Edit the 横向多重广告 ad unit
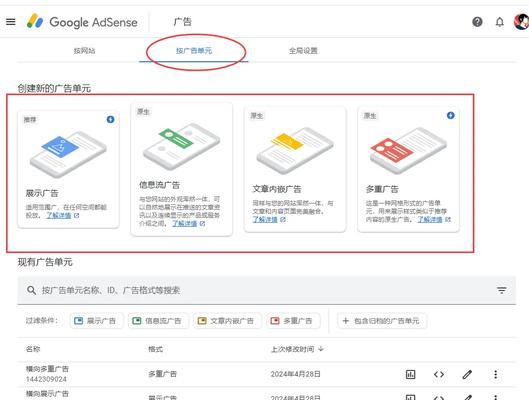 467,374
